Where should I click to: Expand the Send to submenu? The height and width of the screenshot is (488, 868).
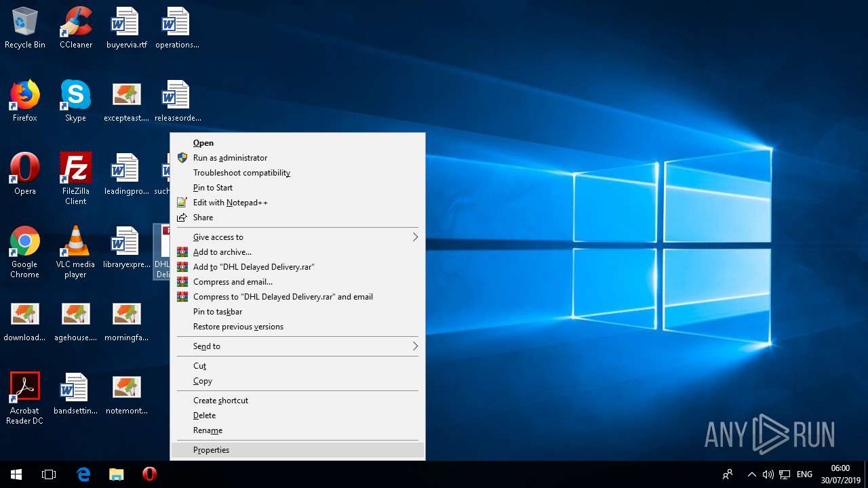pos(297,346)
